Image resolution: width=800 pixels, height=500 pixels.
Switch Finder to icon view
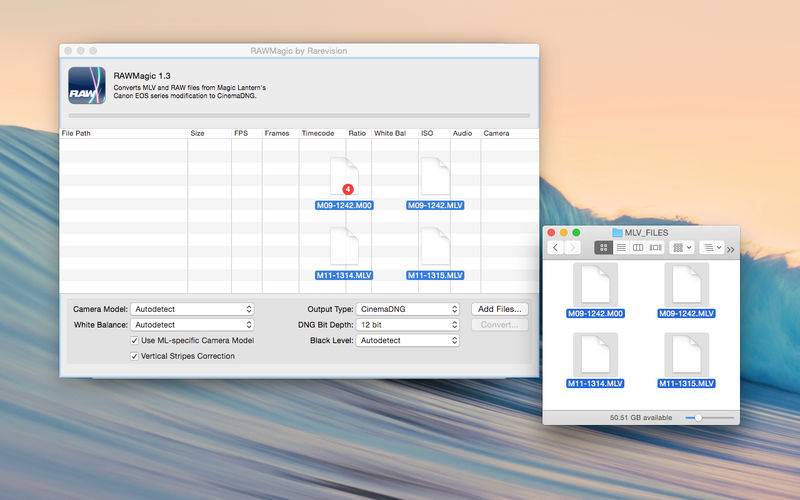coord(604,247)
